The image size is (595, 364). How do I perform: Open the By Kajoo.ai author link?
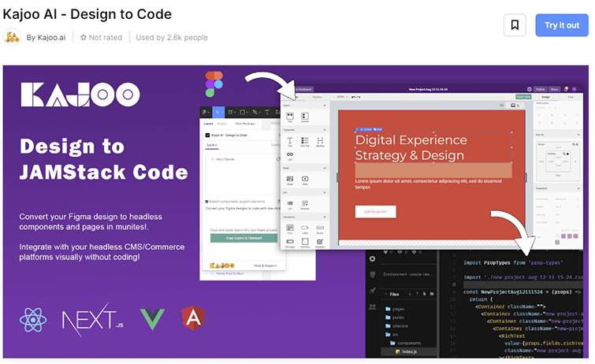(x=46, y=37)
